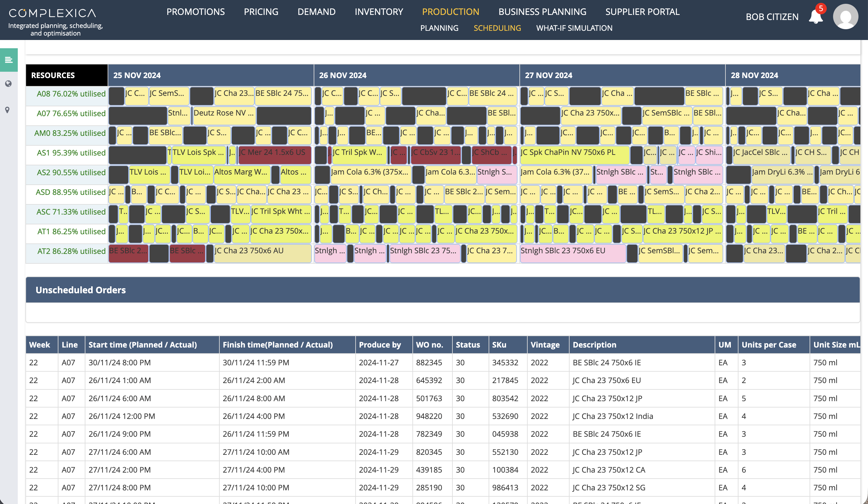Select the Altos Marg W... block on AS2
This screenshot has height=504, width=868.
pyautogui.click(x=242, y=175)
